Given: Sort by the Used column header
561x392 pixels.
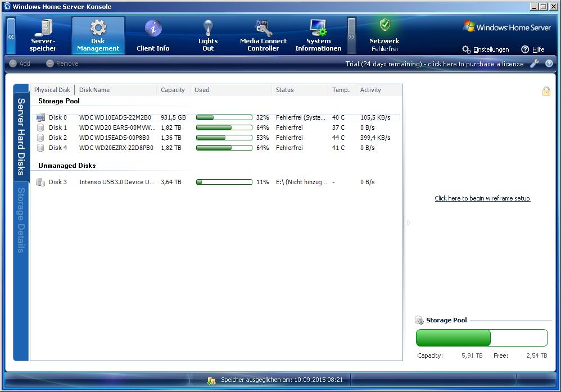Looking at the screenshot, I should click(231, 90).
